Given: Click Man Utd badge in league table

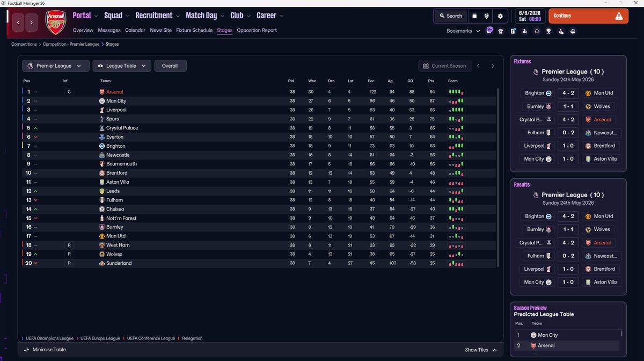Looking at the screenshot, I should click(x=102, y=236).
